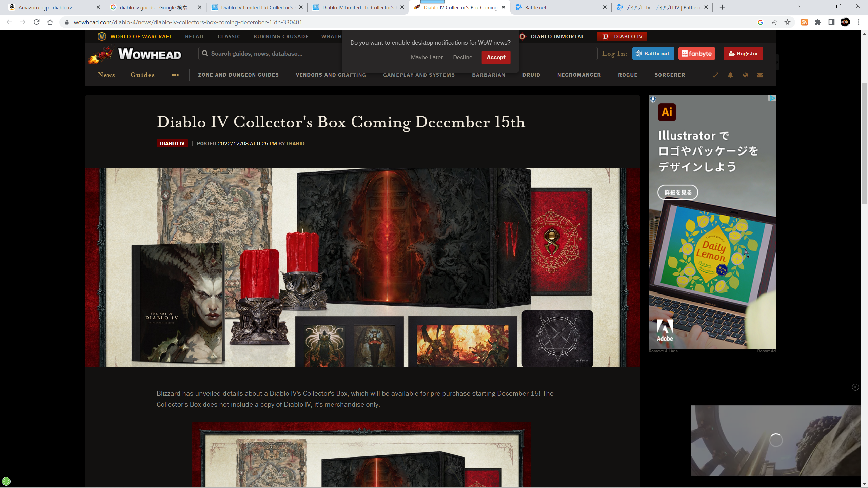
Task: Go to the Diablo Immortal section
Action: pos(552,37)
